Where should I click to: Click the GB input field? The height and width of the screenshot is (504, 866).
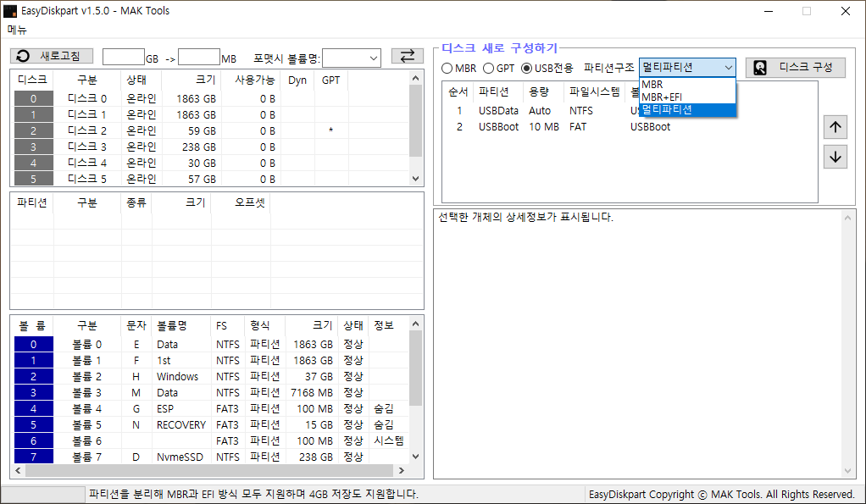tap(124, 57)
